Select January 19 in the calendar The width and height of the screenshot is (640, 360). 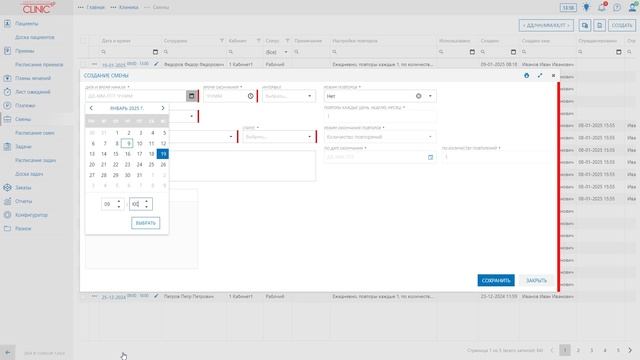click(163, 154)
